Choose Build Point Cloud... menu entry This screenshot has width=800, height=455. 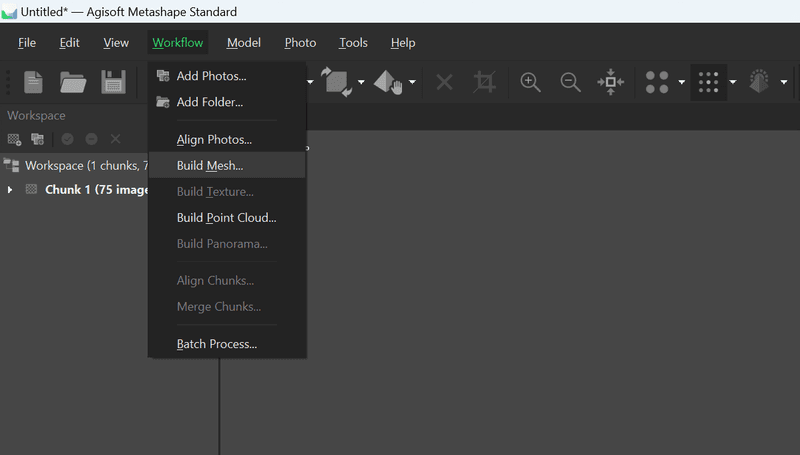(x=228, y=218)
